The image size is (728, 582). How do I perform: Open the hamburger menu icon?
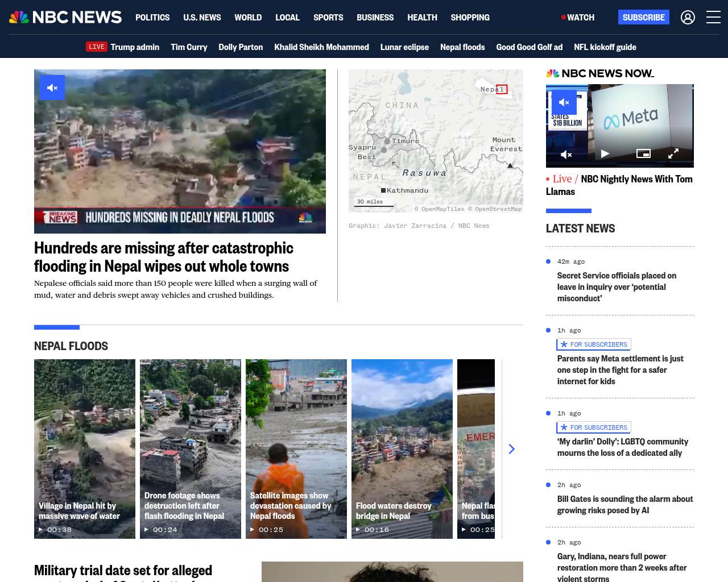coord(713,17)
